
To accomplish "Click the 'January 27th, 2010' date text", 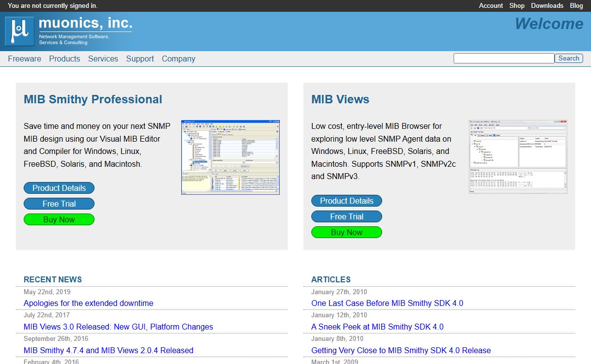I will click(x=339, y=292).
